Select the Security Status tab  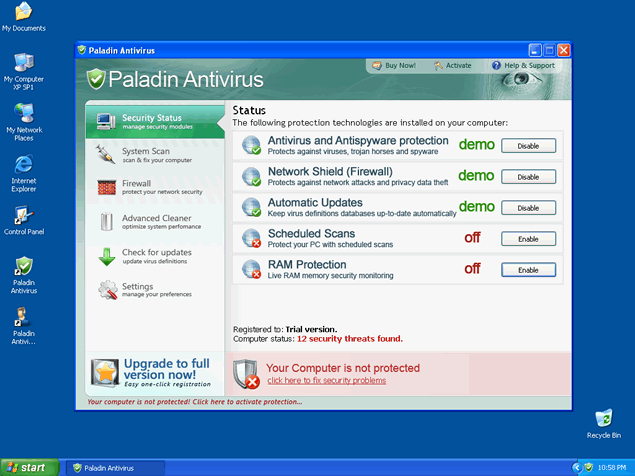pos(155,122)
